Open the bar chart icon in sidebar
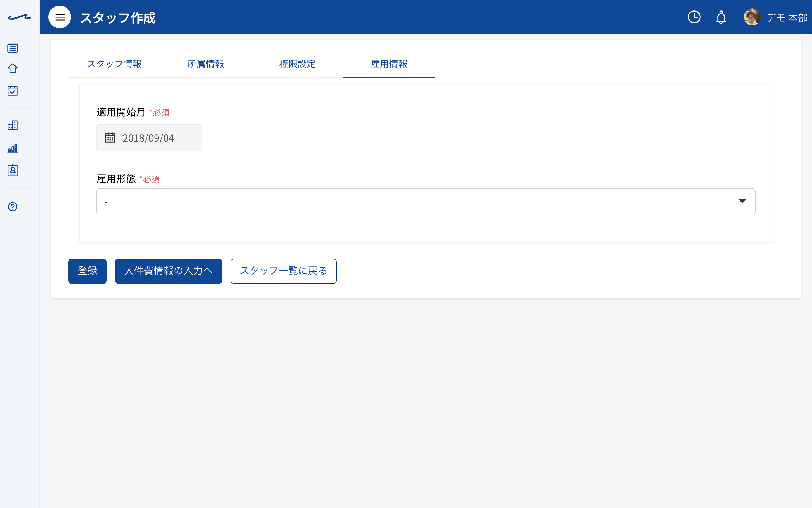The height and width of the screenshot is (508, 812). [x=13, y=148]
